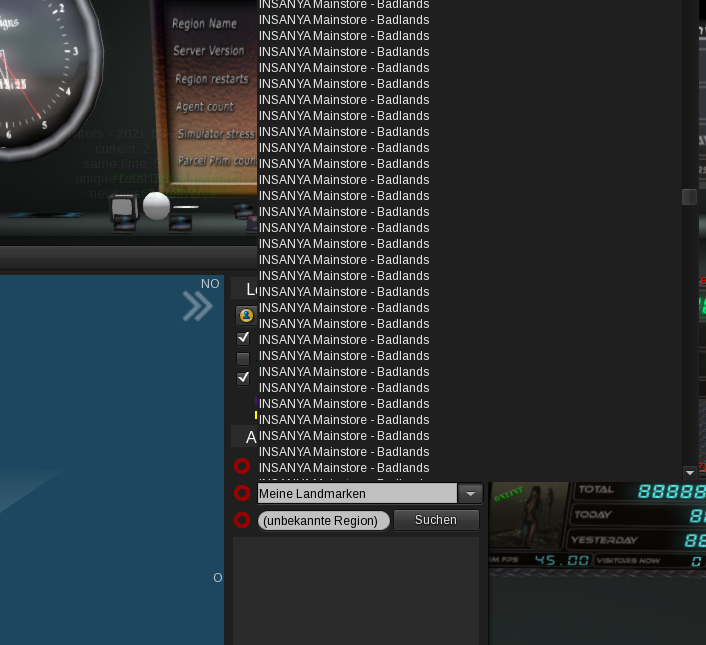The width and height of the screenshot is (706, 645).
Task: Click the Region Name label on the board
Action: pos(204,23)
